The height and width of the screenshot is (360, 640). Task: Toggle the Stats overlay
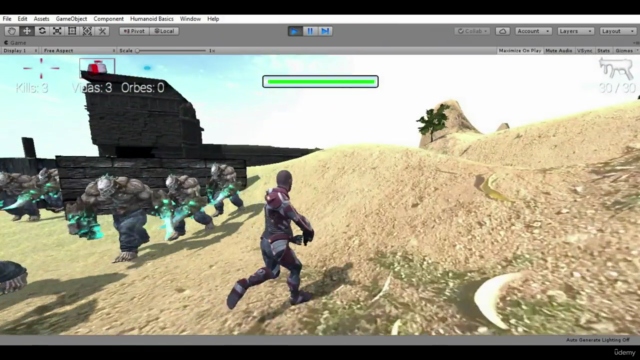coord(603,51)
